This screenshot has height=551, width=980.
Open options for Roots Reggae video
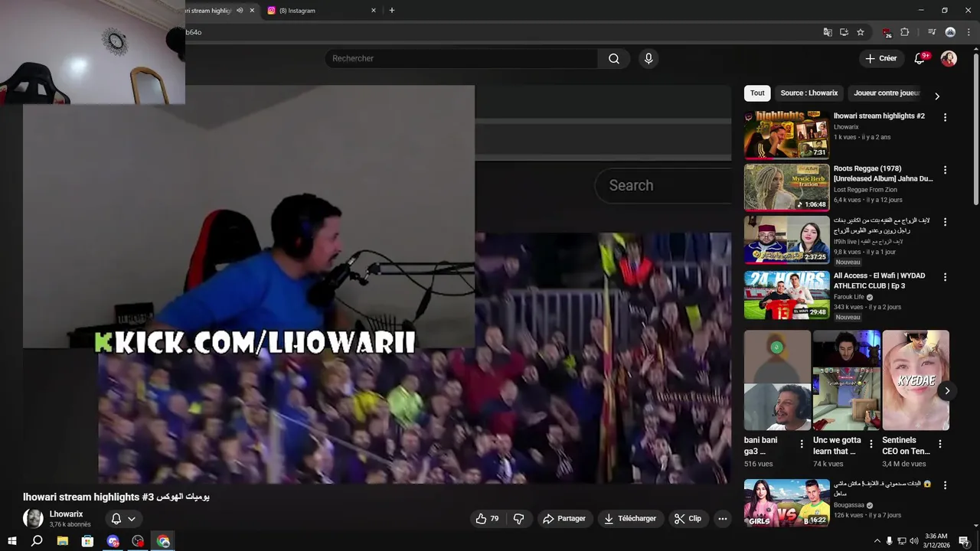pyautogui.click(x=945, y=170)
